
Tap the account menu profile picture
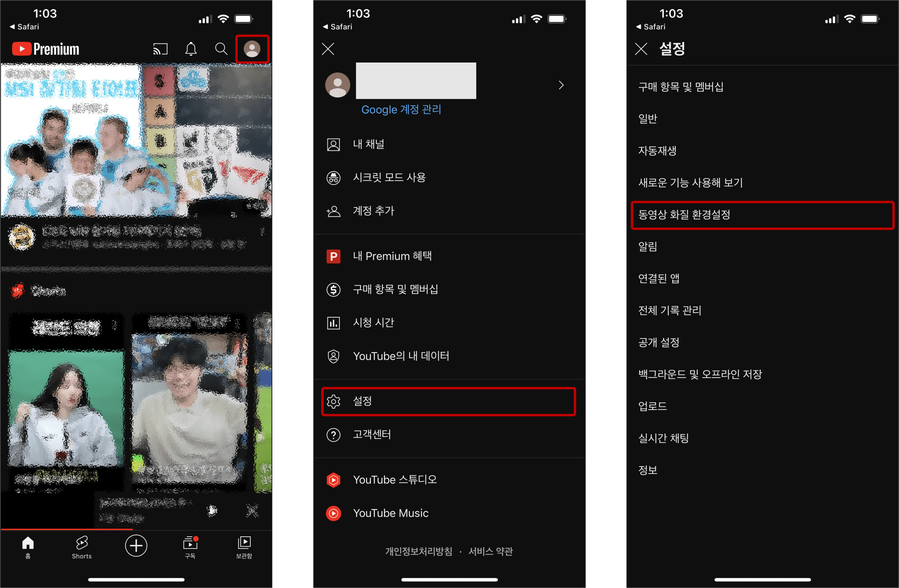(337, 85)
